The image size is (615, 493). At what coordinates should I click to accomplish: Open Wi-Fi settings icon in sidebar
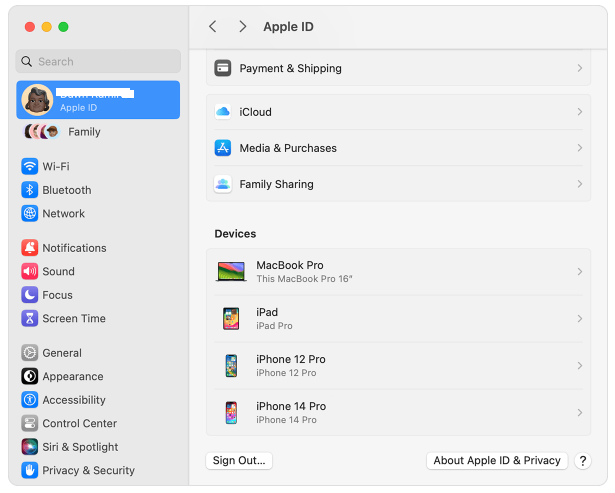(30, 166)
